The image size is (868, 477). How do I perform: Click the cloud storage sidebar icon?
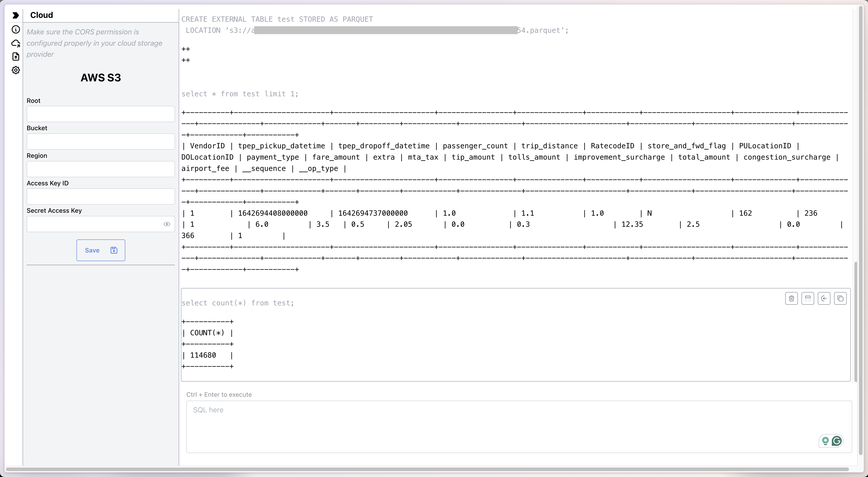(16, 43)
